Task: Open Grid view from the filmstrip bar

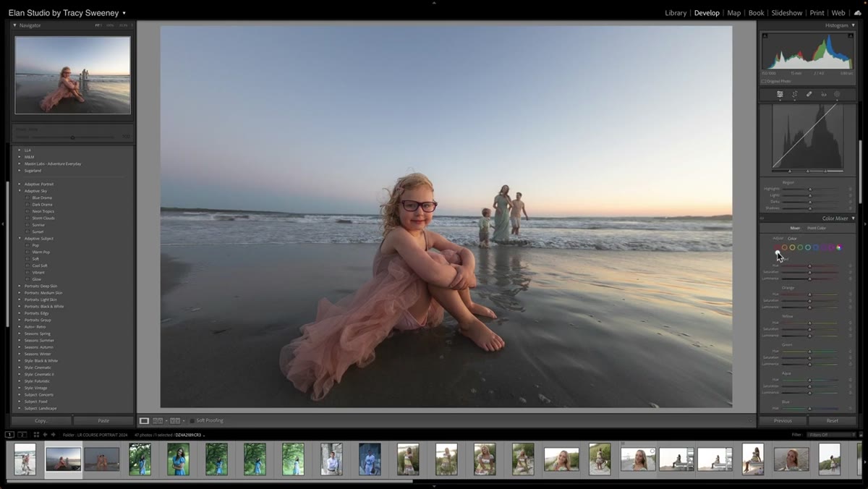Action: 36,435
